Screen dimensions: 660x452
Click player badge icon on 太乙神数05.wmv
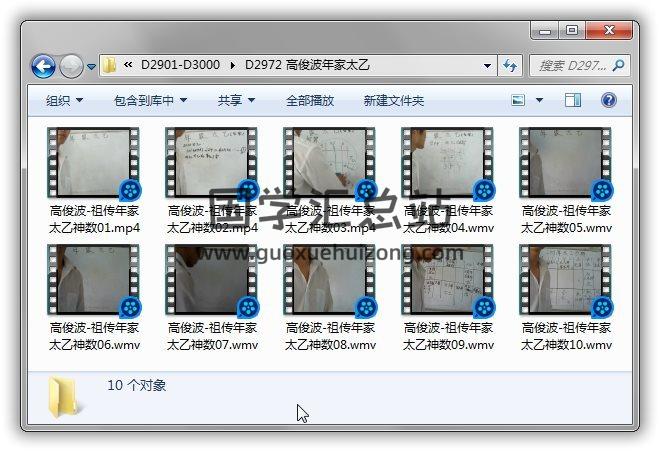tap(602, 191)
